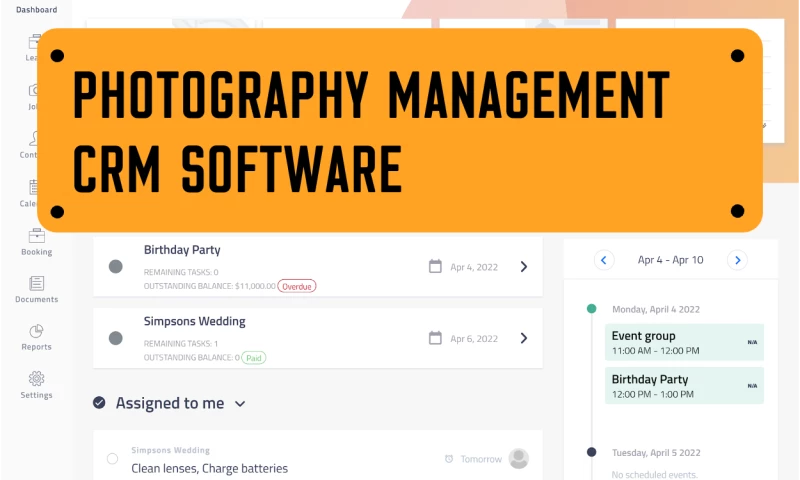The height and width of the screenshot is (480, 800).
Task: Go to next week after Apr 10
Action: (x=737, y=260)
